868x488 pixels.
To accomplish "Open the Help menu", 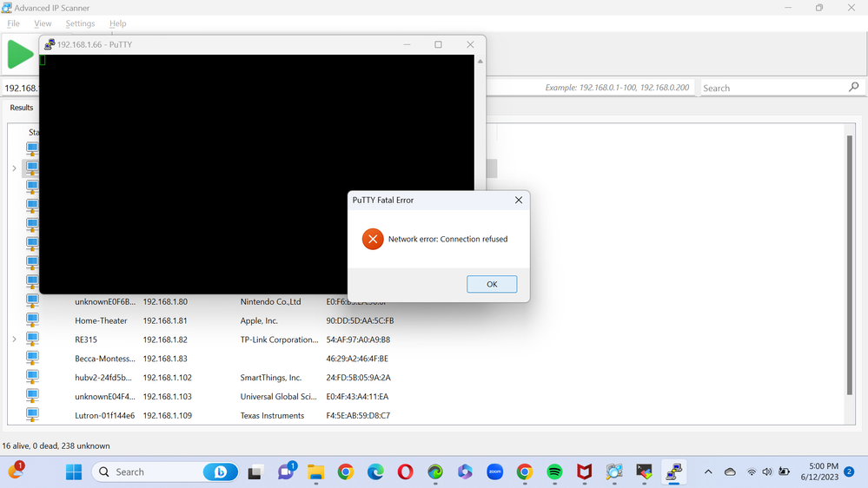I will [x=117, y=23].
